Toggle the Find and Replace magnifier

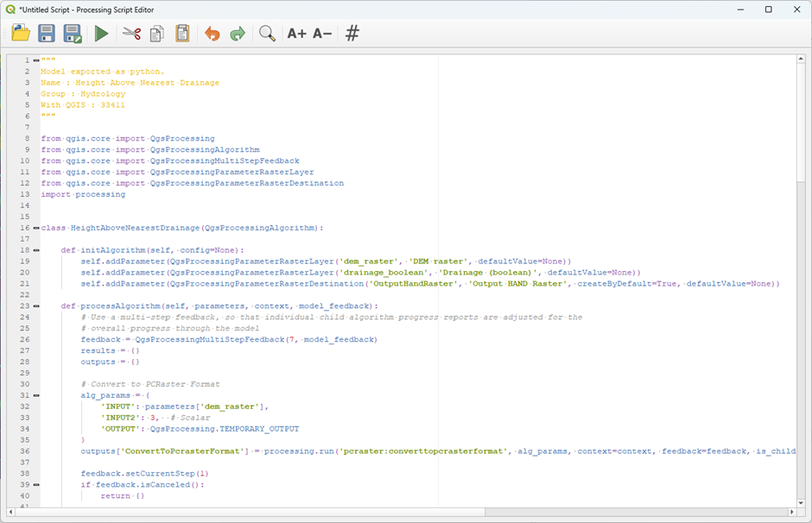coord(268,34)
